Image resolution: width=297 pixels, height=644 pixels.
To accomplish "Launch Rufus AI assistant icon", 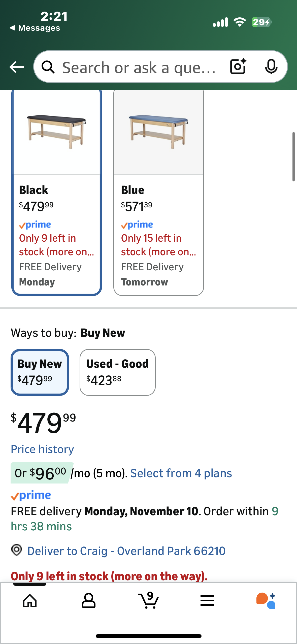I will pyautogui.click(x=266, y=601).
